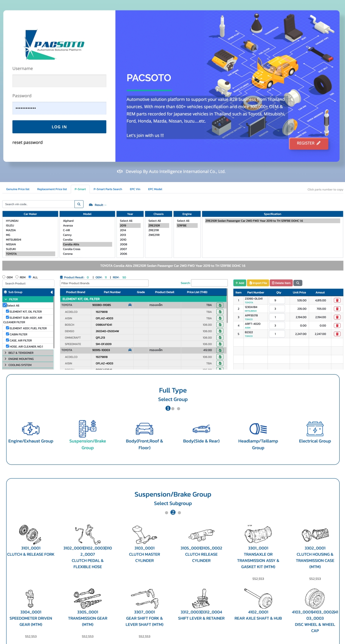Uncheck the CABIN FILTER checkbox
Screen dimensions: 345x644
7,334
